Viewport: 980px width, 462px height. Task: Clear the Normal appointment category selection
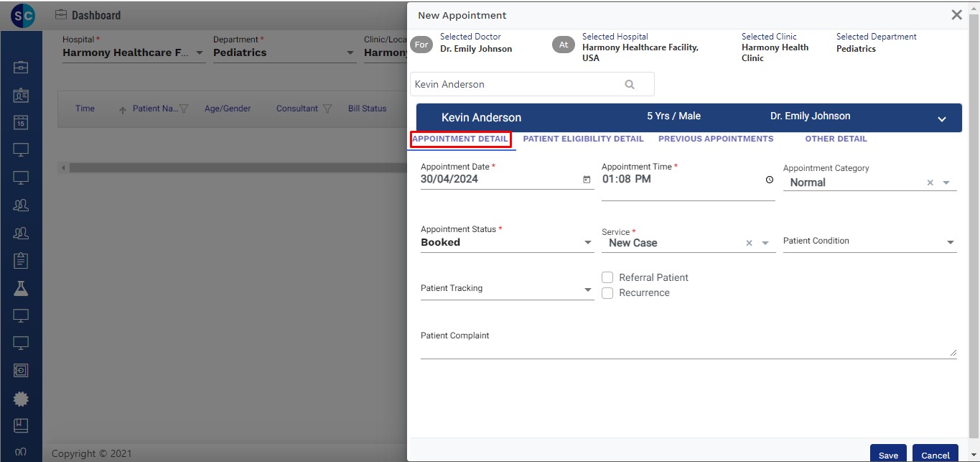pos(930,183)
